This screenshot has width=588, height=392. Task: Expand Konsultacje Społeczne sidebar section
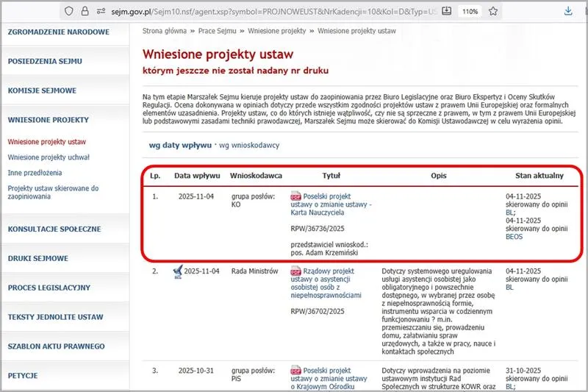pyautogui.click(x=54, y=229)
